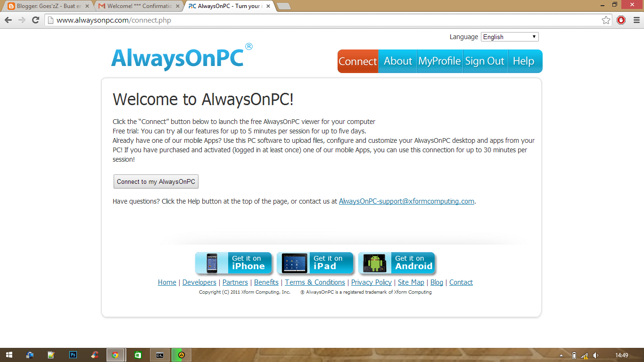644x362 pixels.
Task: Open the Terms & Conditions link
Action: [315, 282]
